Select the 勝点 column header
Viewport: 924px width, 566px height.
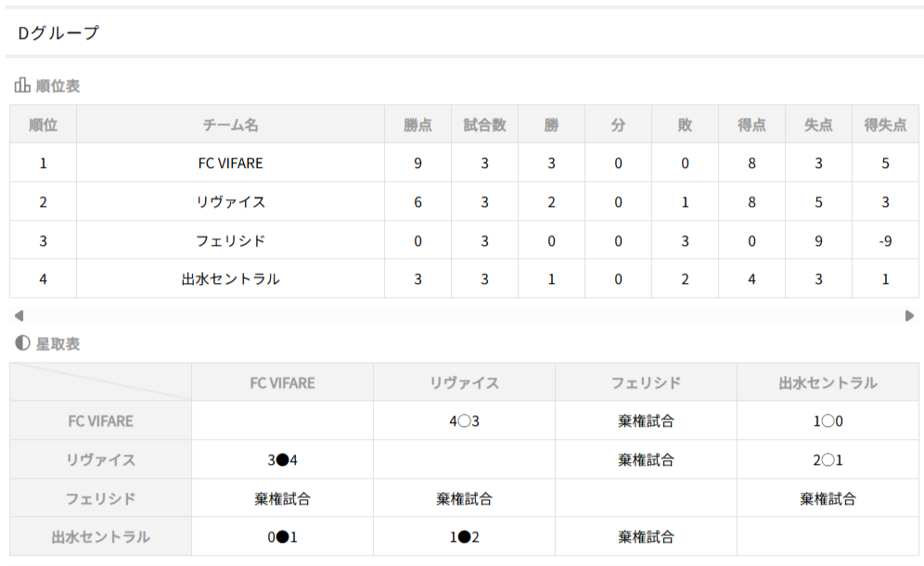pos(417,124)
